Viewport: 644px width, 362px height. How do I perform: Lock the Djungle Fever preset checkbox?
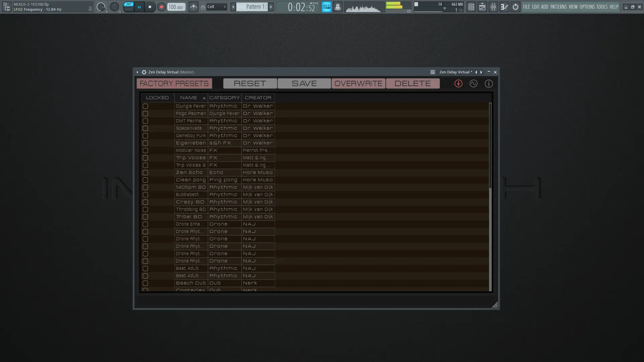(145, 106)
